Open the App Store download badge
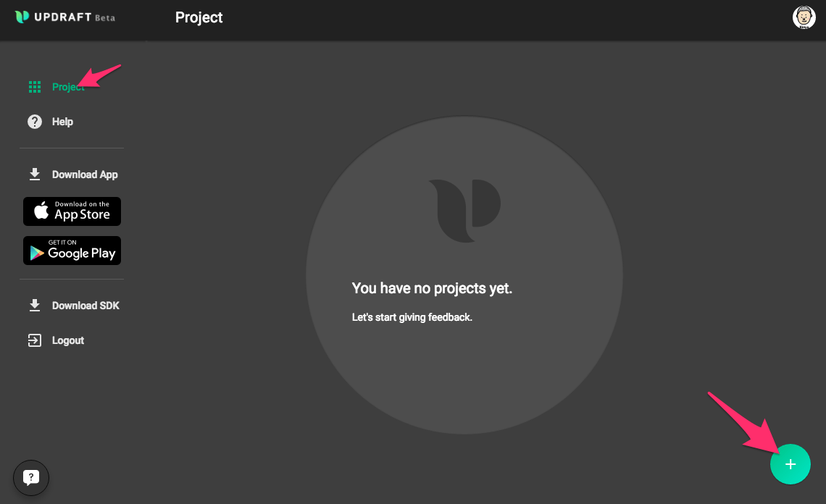The height and width of the screenshot is (504, 826). [x=72, y=211]
